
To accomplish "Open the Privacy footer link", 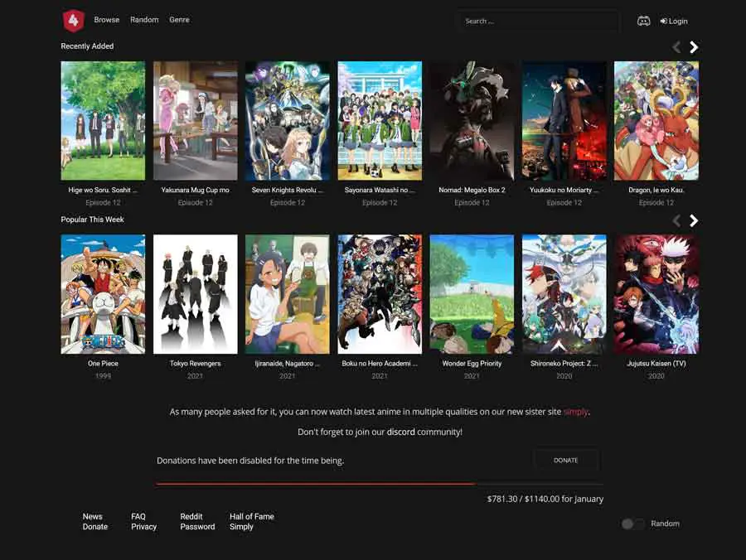I will [x=143, y=527].
